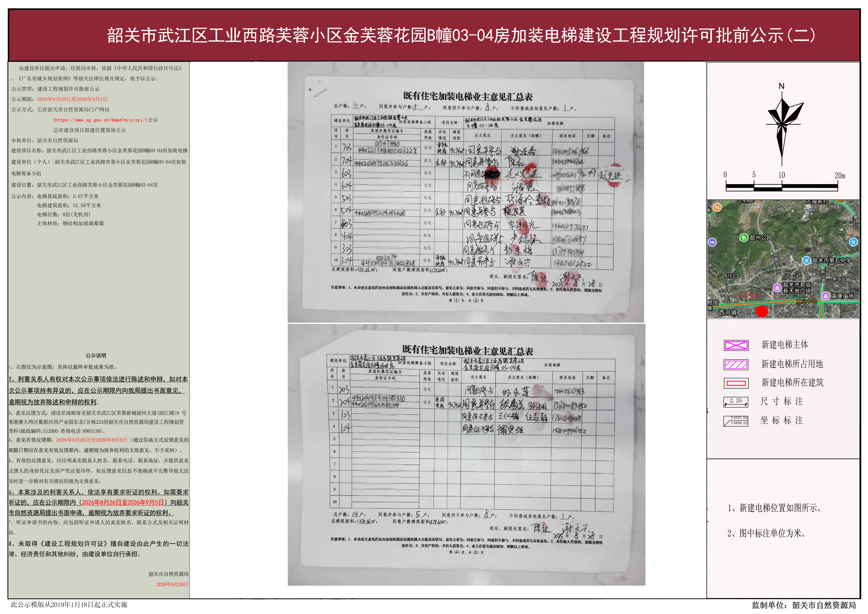Click underlined note 2 about 利害关系人 rights
Image resolution: width=868 pixels, height=614 pixels.
pos(98,391)
